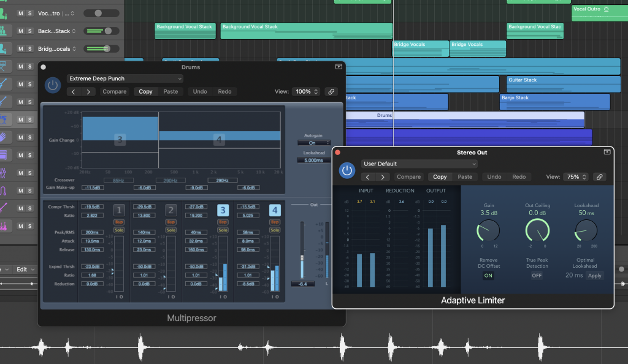Open the Extreme Deep Punch preset dropdown
Viewport: 628px width, 364px height.
[x=124, y=78]
